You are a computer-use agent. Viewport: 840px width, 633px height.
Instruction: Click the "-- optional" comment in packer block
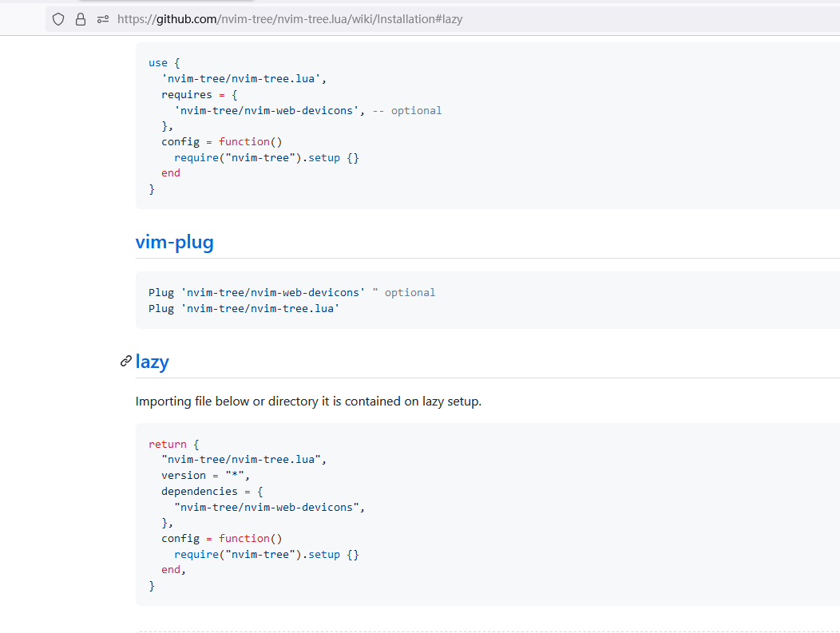pos(407,111)
